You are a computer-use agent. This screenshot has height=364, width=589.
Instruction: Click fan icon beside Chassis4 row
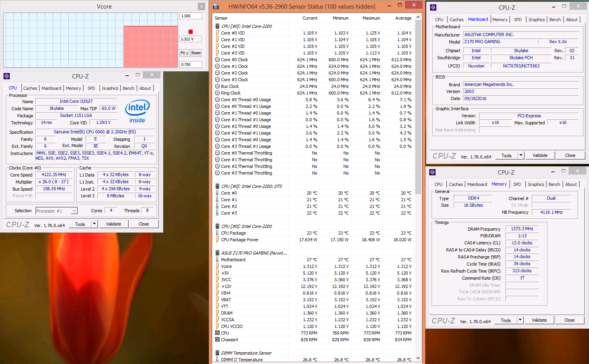pyautogui.click(x=217, y=340)
